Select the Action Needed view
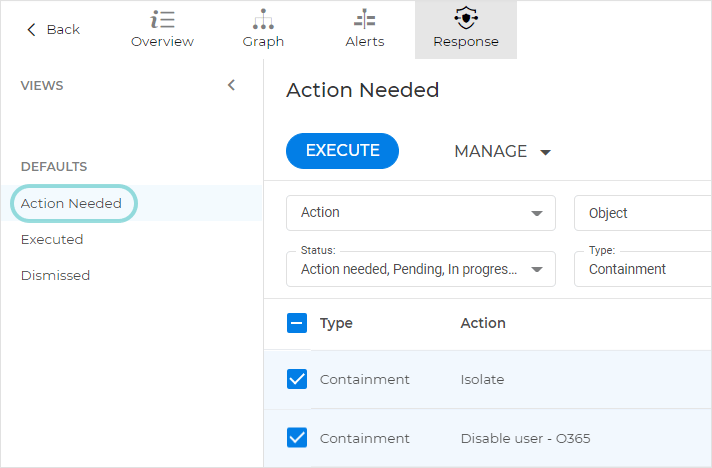 (x=71, y=203)
